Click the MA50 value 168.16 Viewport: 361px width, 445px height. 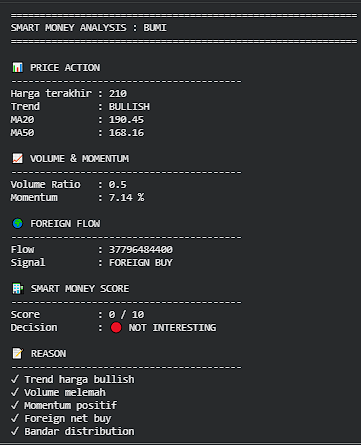[x=126, y=133]
